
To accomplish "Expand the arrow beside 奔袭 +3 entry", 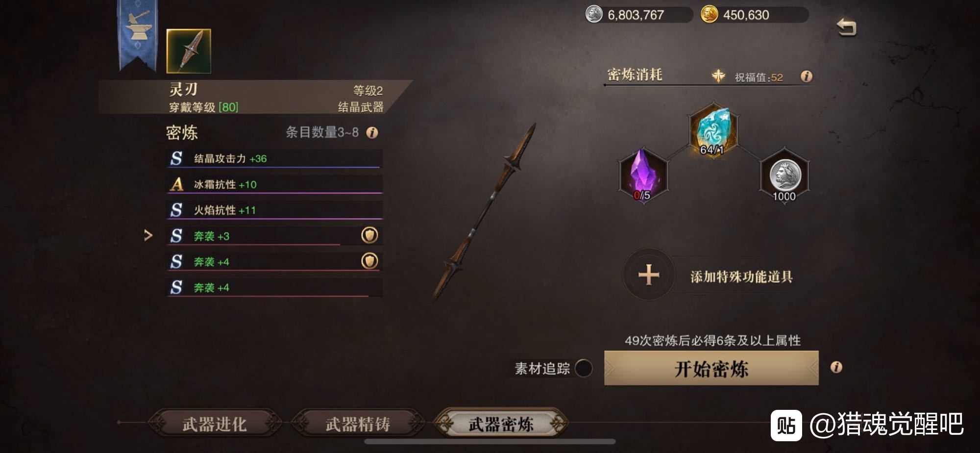I will (148, 236).
